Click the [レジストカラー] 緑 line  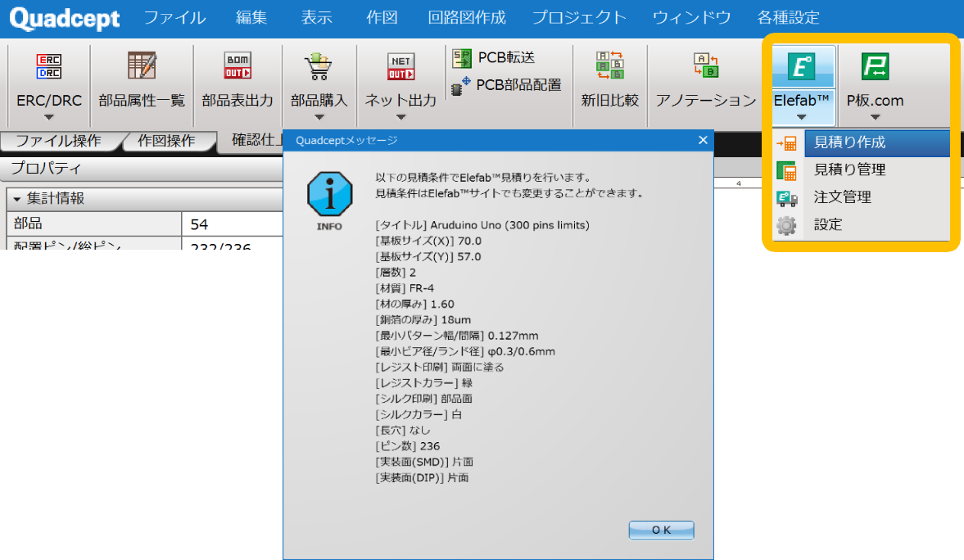(x=423, y=383)
